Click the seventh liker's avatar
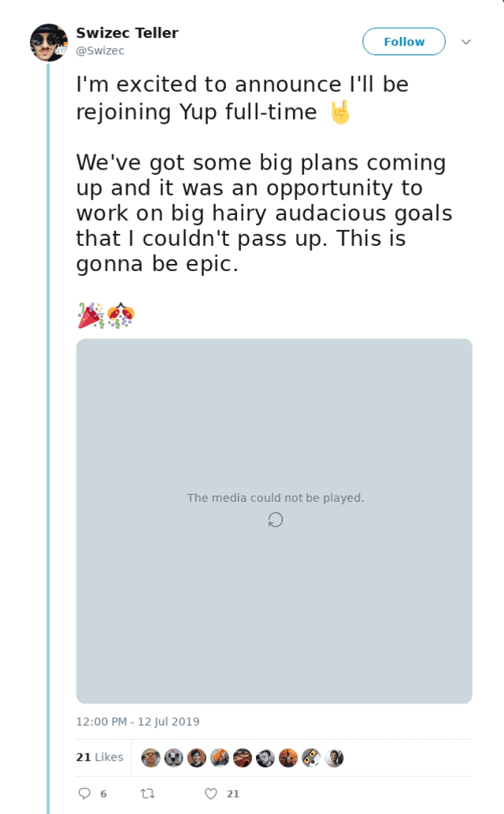Screen dimensions: 504x814 point(288,757)
